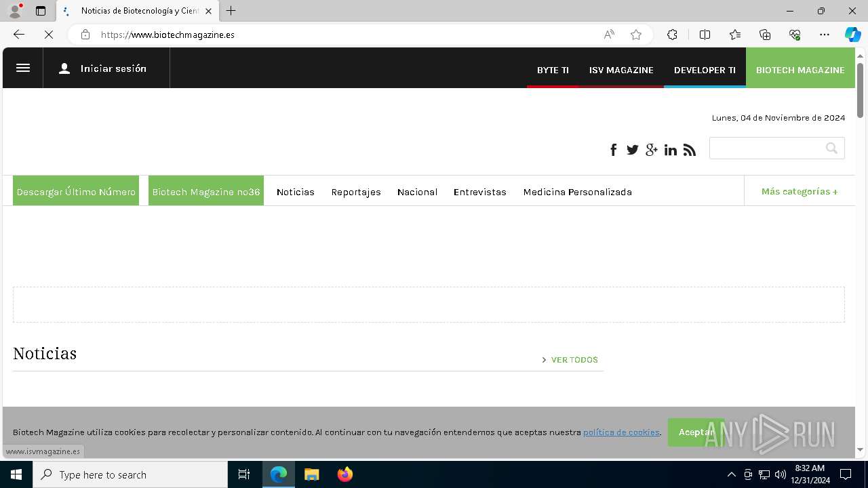Open the Reportajes menu item
Screen dimensions: 868x488
(356, 192)
